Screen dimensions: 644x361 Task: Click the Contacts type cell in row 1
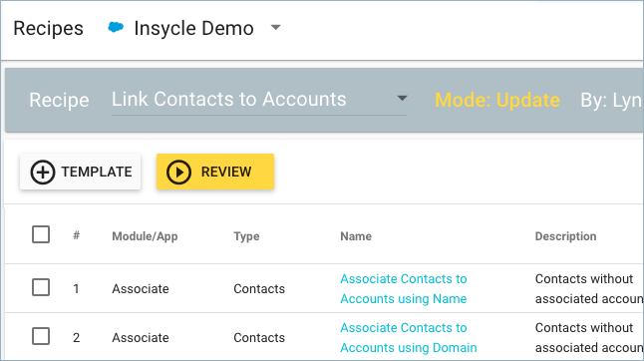(x=259, y=289)
